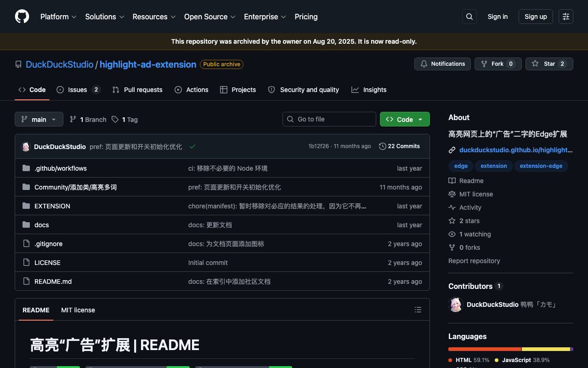Image resolution: width=588 pixels, height=368 pixels.
Task: View the 22 Commits history
Action: [x=399, y=146]
